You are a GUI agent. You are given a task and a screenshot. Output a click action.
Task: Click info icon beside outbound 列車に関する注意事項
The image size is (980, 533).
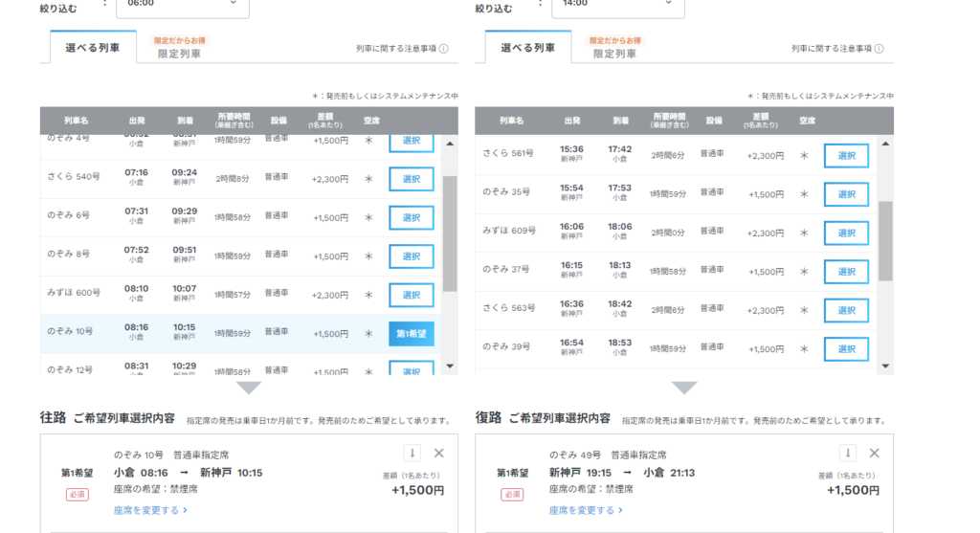point(444,49)
